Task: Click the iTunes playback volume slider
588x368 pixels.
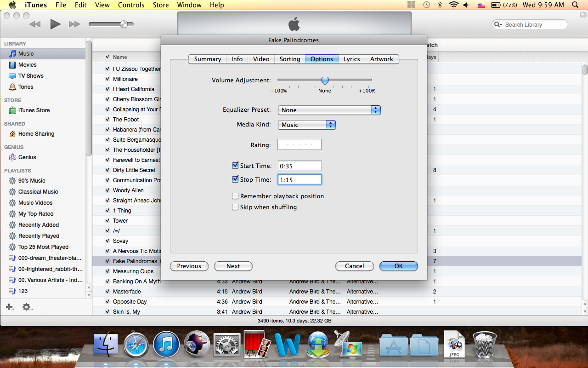Action: pos(111,24)
